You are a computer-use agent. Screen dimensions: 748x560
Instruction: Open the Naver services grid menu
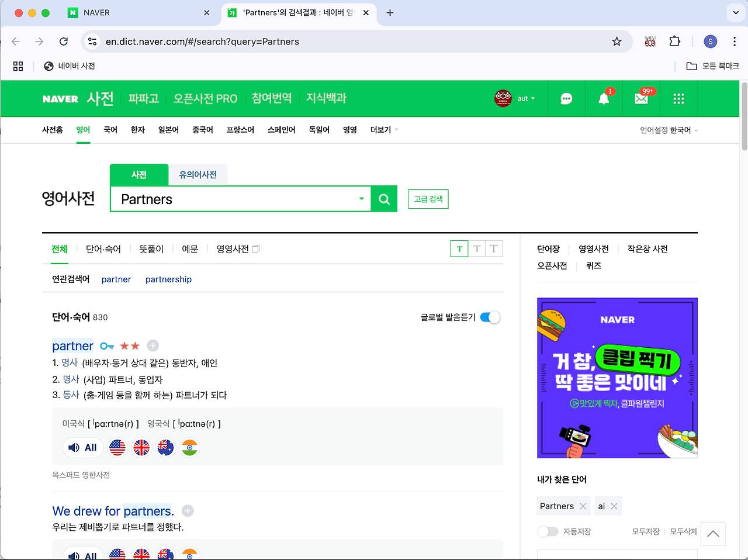point(678,99)
